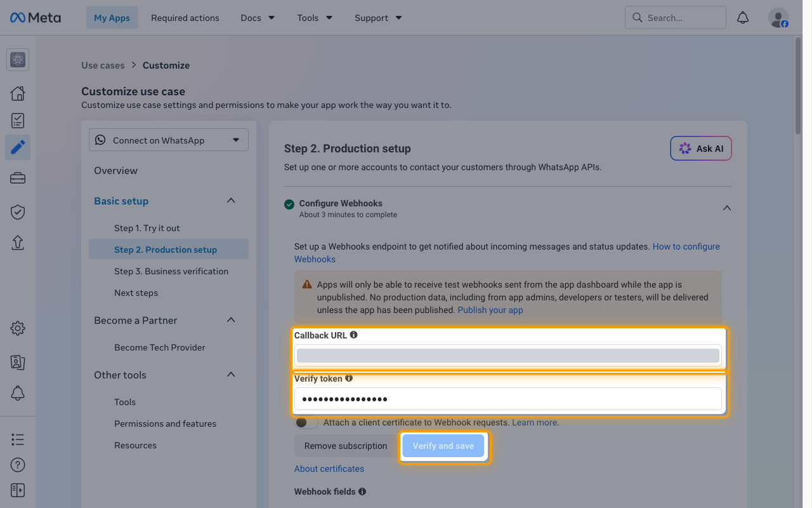812x508 pixels.
Task: Select the My Apps tab
Action: [x=112, y=18]
